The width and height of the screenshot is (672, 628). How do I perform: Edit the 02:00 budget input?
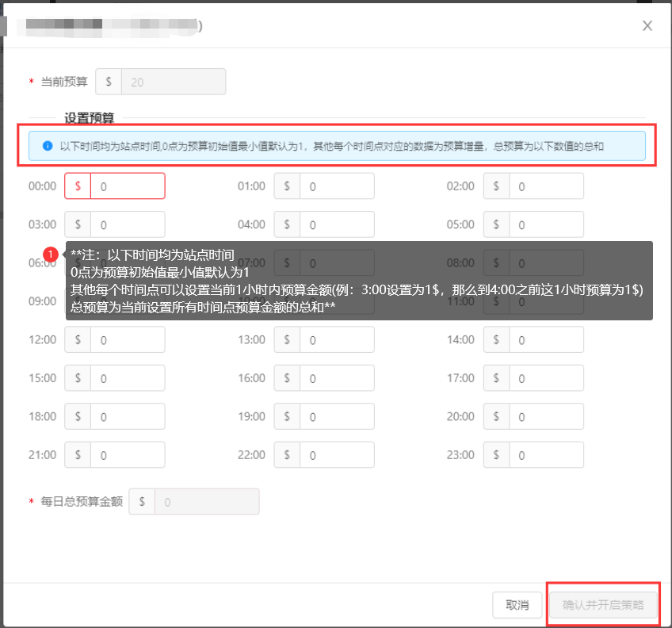pos(546,186)
